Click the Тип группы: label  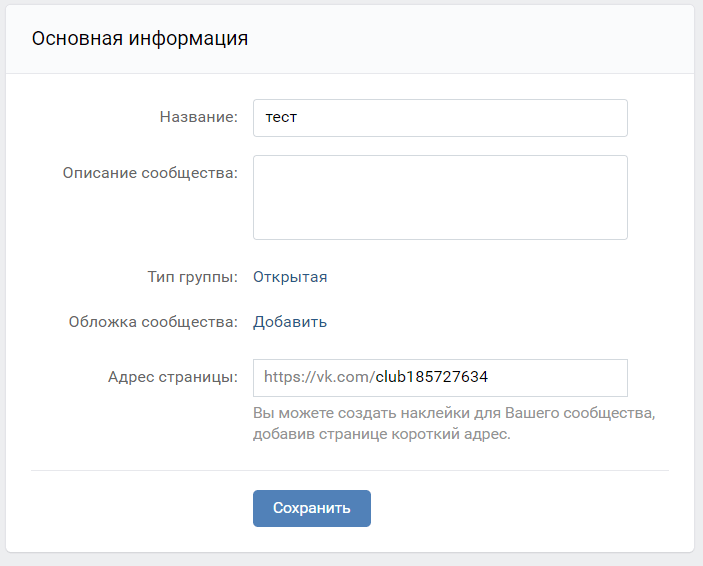pos(193,277)
